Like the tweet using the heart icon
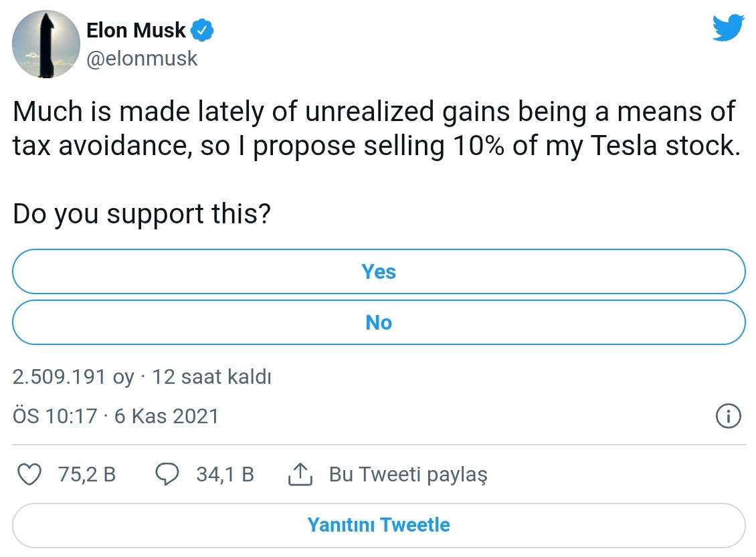The width and height of the screenshot is (756, 557). (x=31, y=474)
